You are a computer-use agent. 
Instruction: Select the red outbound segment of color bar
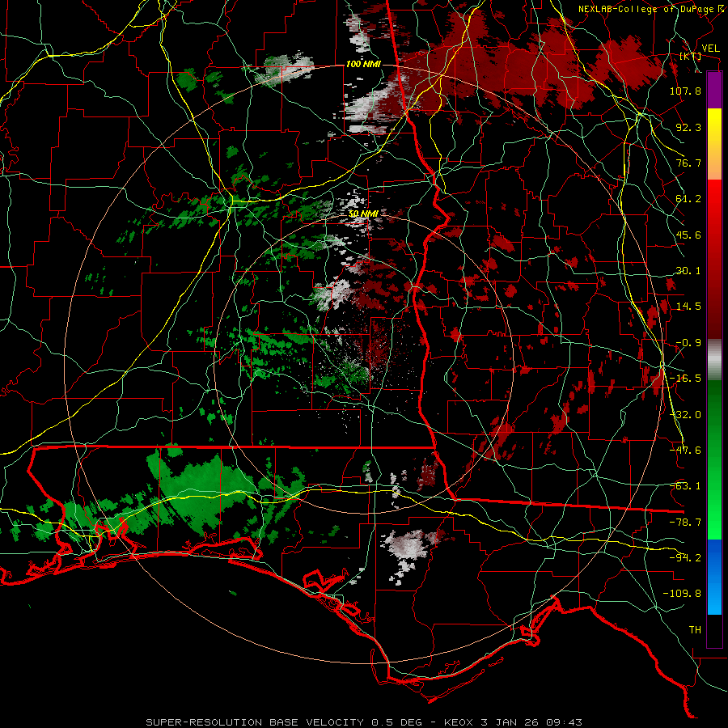click(714, 259)
